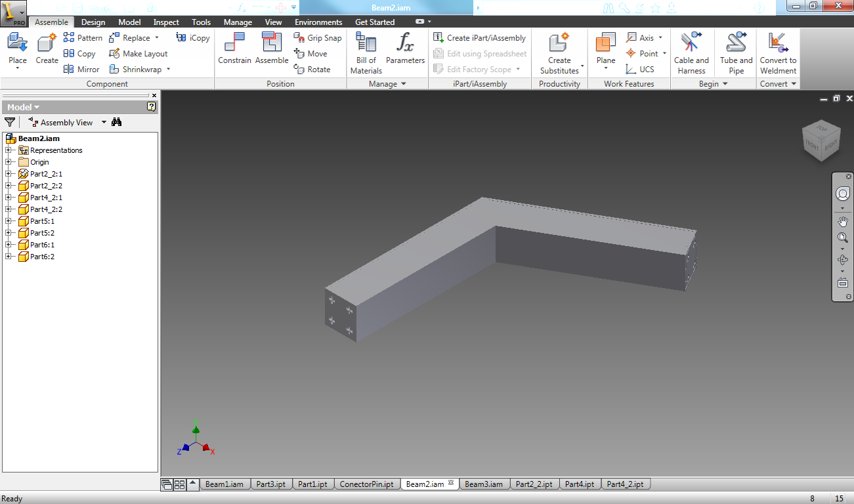Click the Orbit tool in navigation bar
854x504 pixels.
(x=843, y=260)
